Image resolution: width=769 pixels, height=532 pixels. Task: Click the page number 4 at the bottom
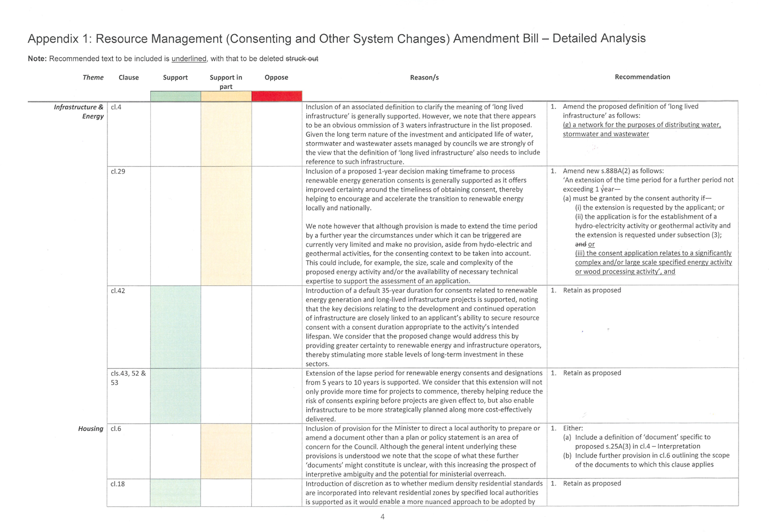point(383,517)
